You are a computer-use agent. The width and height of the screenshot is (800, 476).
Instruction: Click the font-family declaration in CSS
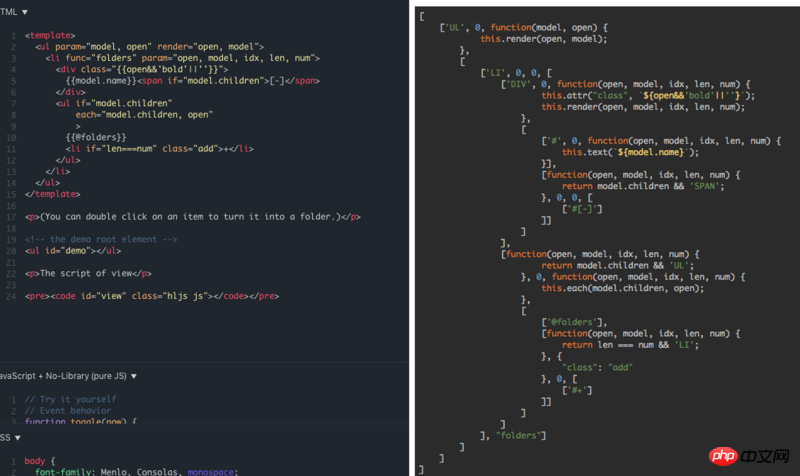tap(137, 472)
